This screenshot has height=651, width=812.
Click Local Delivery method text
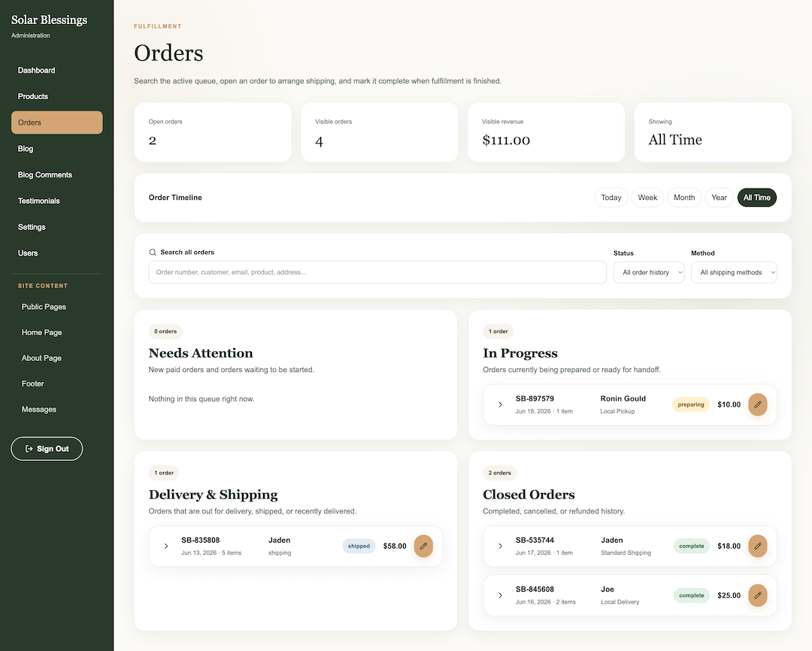(620, 602)
